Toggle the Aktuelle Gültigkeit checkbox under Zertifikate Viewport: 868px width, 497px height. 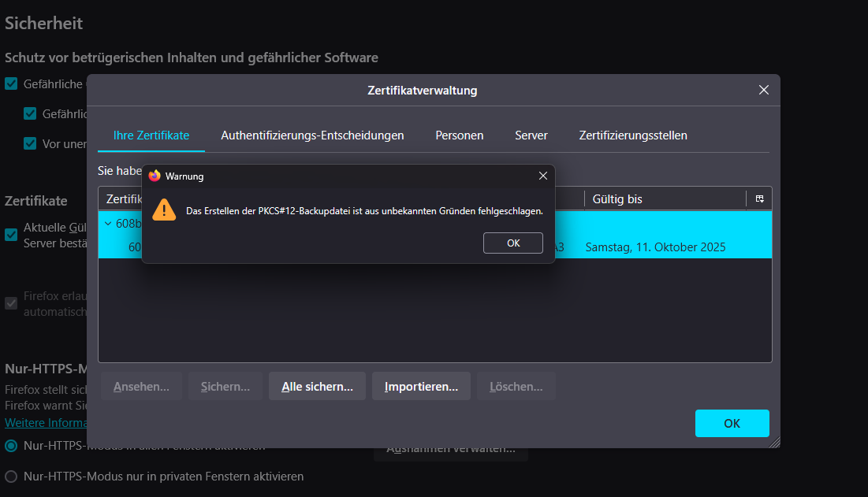(x=11, y=234)
